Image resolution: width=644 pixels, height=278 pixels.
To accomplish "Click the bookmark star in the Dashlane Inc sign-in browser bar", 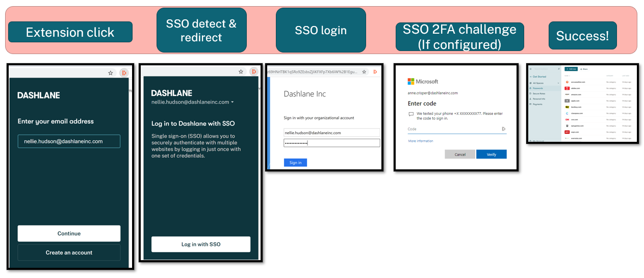I will [364, 72].
